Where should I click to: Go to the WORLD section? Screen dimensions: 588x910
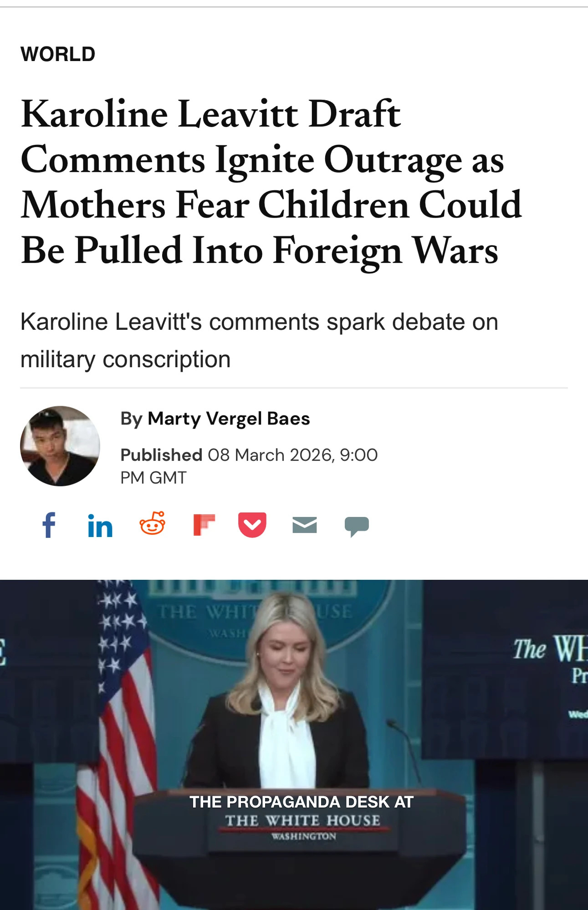[58, 54]
